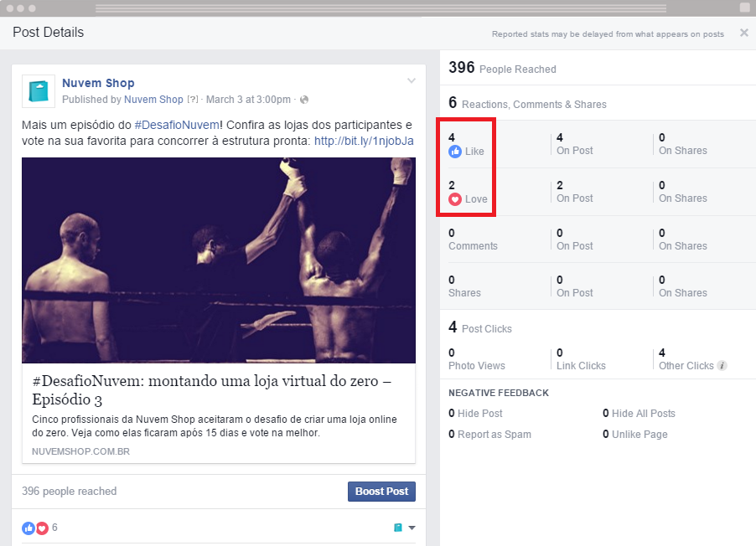Image resolution: width=756 pixels, height=546 pixels.
Task: Click the article description text
Action: point(215,426)
